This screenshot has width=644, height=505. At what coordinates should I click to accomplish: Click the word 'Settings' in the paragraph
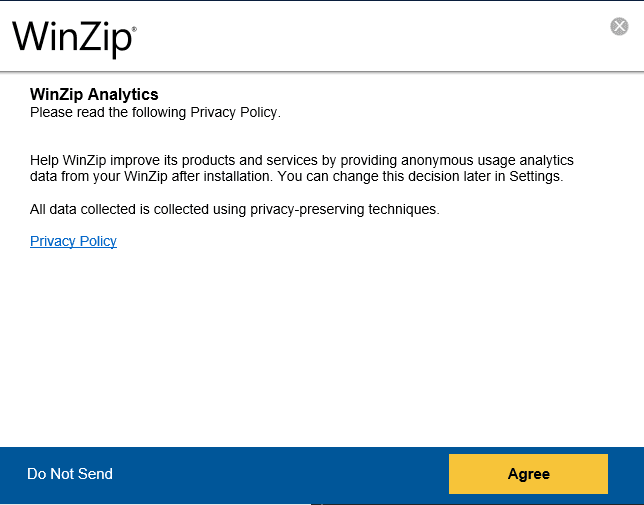point(535,177)
